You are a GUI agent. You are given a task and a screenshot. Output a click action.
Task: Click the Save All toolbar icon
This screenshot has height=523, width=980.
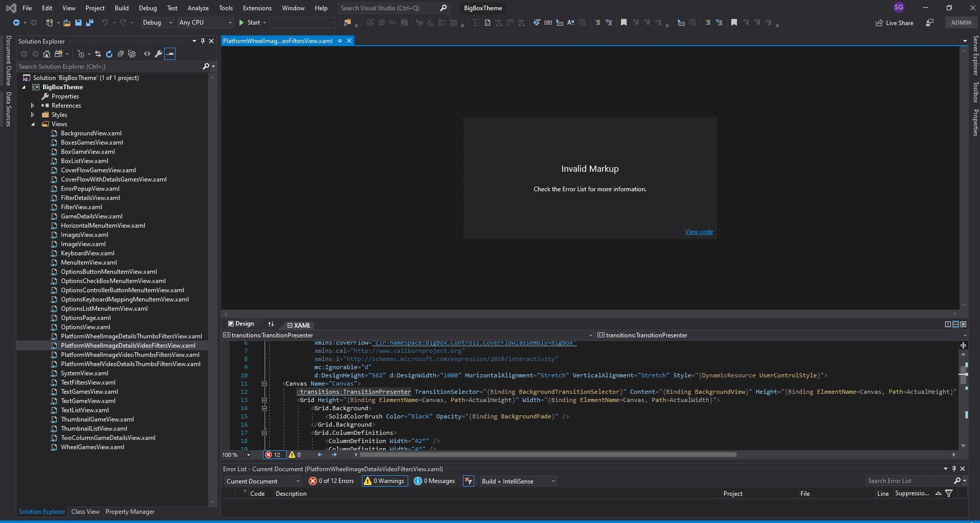coord(89,23)
